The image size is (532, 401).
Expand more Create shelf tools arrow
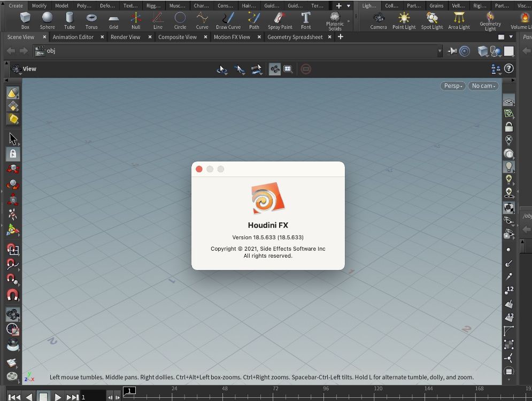(x=349, y=21)
